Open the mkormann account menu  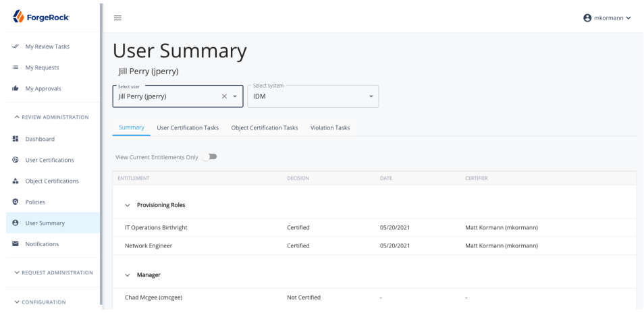point(607,18)
